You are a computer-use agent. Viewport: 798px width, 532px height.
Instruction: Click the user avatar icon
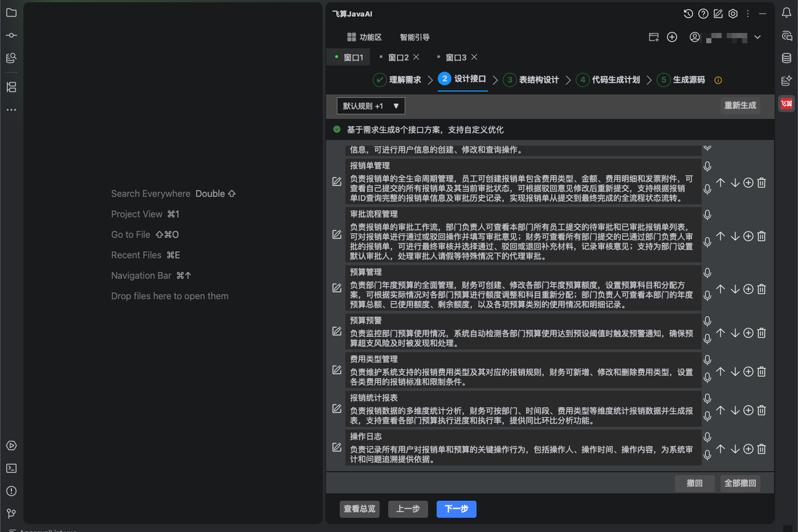coord(695,37)
